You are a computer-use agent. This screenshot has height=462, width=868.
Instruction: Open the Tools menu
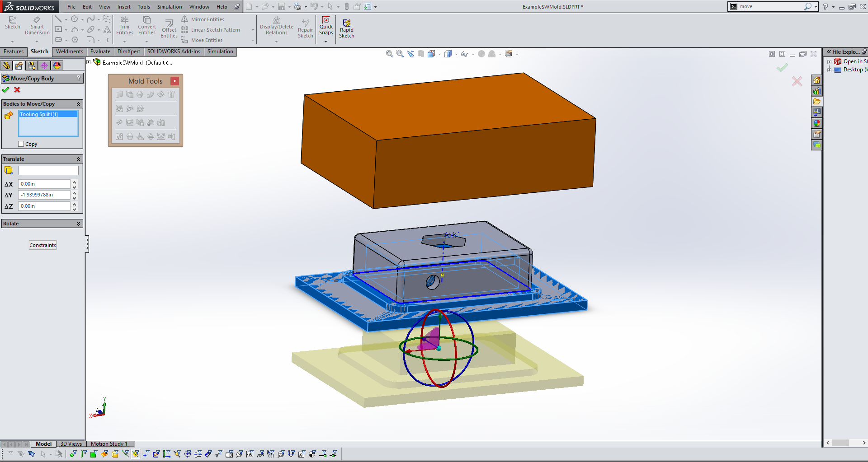point(144,7)
